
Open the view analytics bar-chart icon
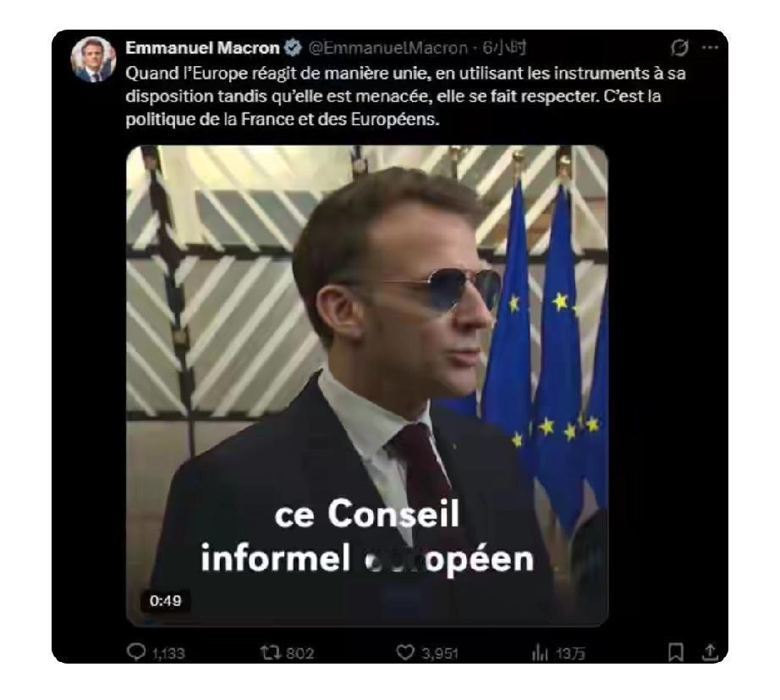(x=540, y=653)
